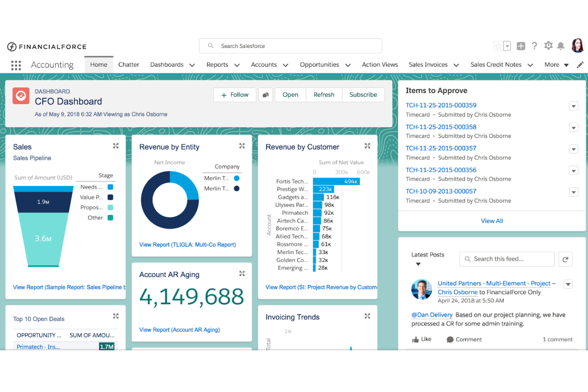Comment on the Dan Delivery post
Image resolution: width=588 pixels, height=392 pixels.
pyautogui.click(x=464, y=339)
